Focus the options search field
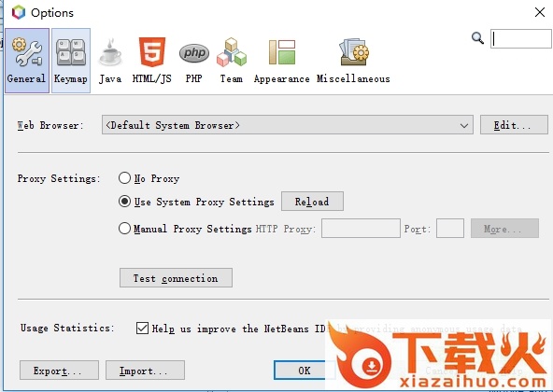The width and height of the screenshot is (553, 392). pyautogui.click(x=520, y=39)
